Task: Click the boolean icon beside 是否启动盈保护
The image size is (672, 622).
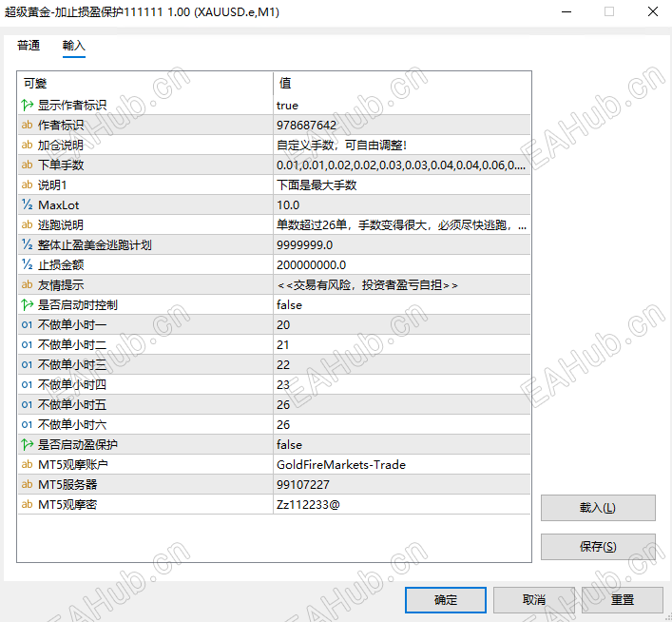Action: 27,445
